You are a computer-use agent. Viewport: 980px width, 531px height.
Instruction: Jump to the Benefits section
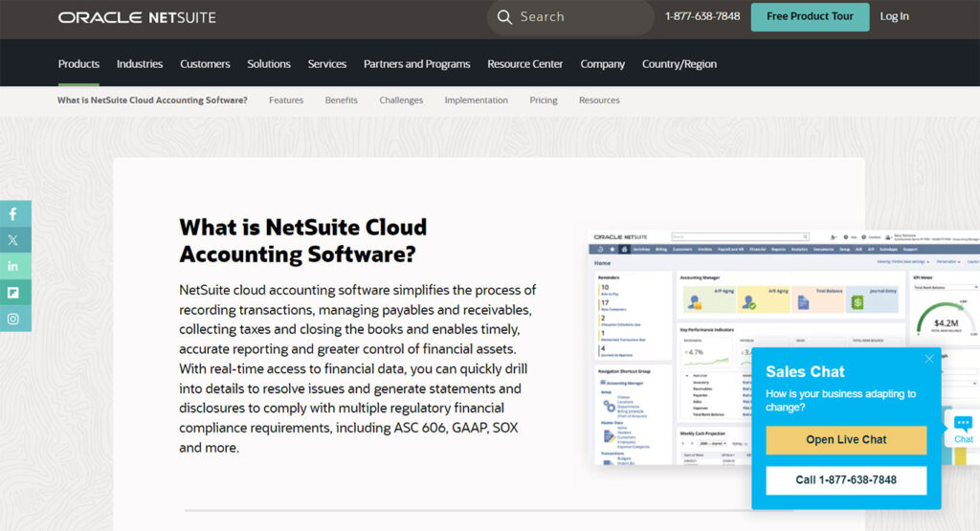[342, 100]
